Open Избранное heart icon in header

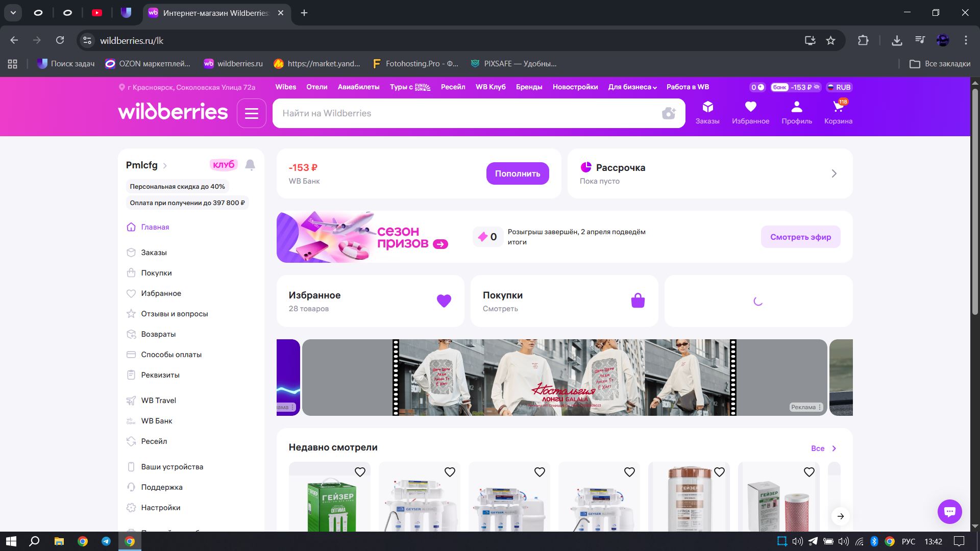coord(750,107)
